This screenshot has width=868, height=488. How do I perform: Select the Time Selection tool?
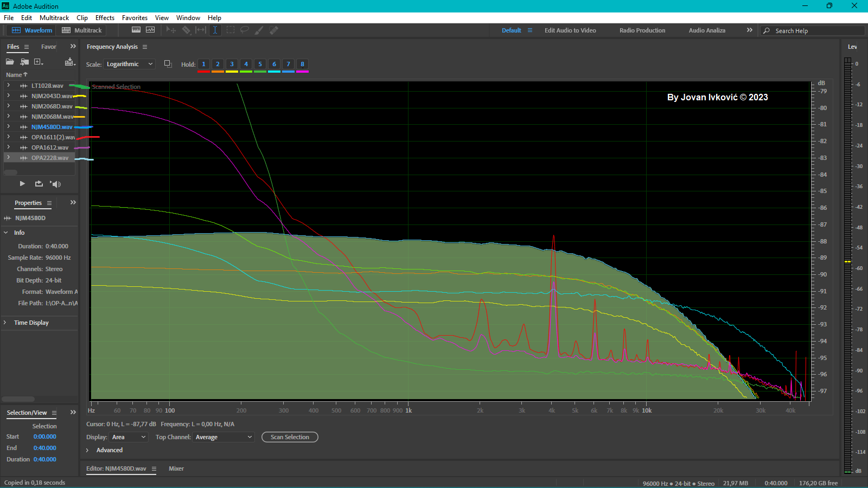tap(215, 30)
